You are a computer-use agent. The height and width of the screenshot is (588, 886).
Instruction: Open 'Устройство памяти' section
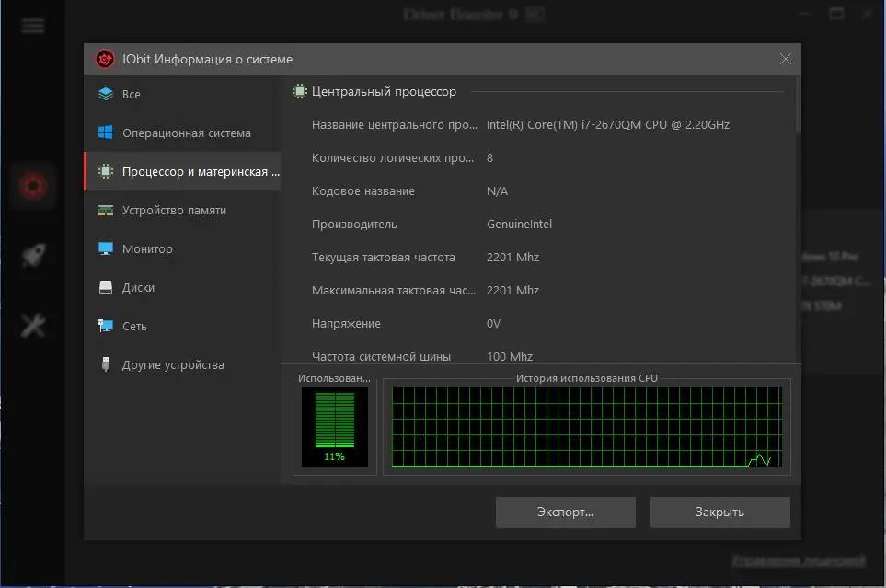coord(182,211)
